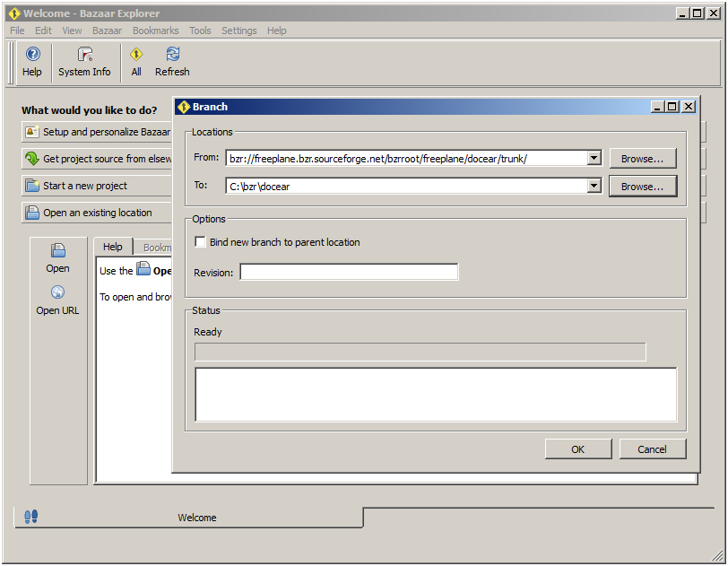Click the "Ready" status text
This screenshot has height=566, width=728.
[208, 332]
